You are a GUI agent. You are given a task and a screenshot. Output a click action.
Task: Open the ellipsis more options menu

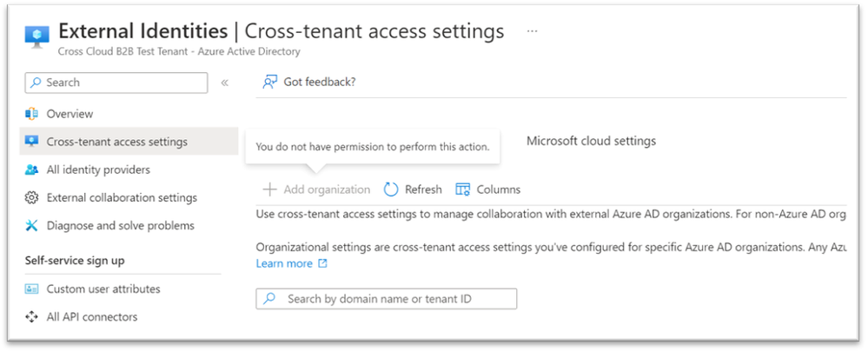(532, 31)
